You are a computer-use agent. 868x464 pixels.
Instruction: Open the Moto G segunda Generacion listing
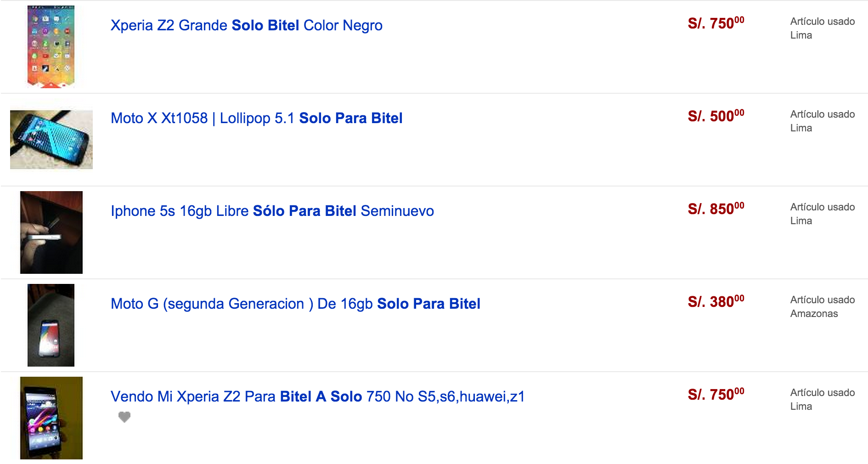tap(296, 304)
